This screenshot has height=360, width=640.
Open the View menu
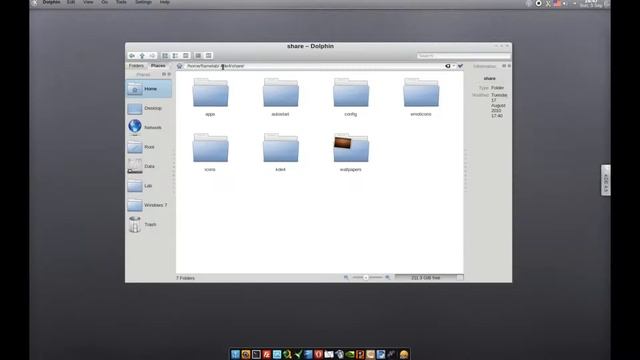pos(88,2)
